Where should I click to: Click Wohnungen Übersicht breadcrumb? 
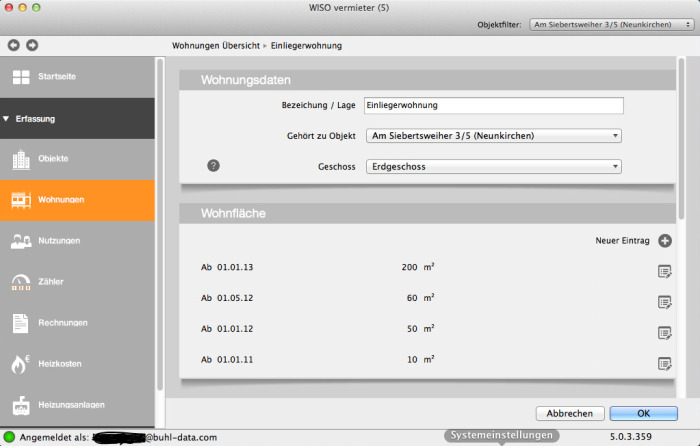(216, 46)
